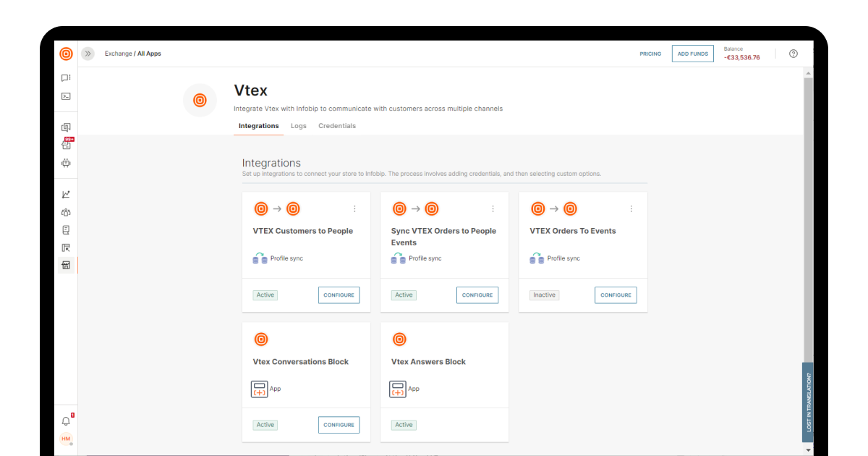Open the Exchange store icon in sidebar
The image size is (868, 456).
pyautogui.click(x=66, y=266)
